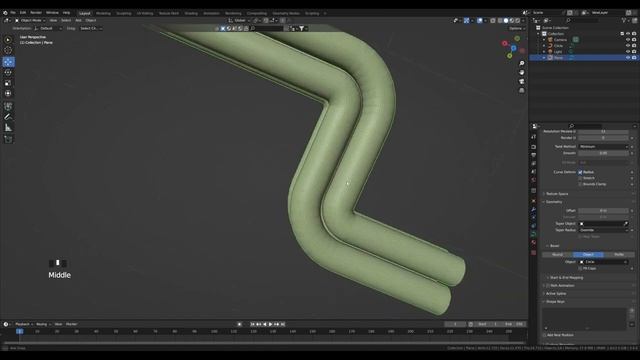Open the Bevel Object Circle dropdown
Viewport: 640px width, 360px height.
[x=604, y=262]
